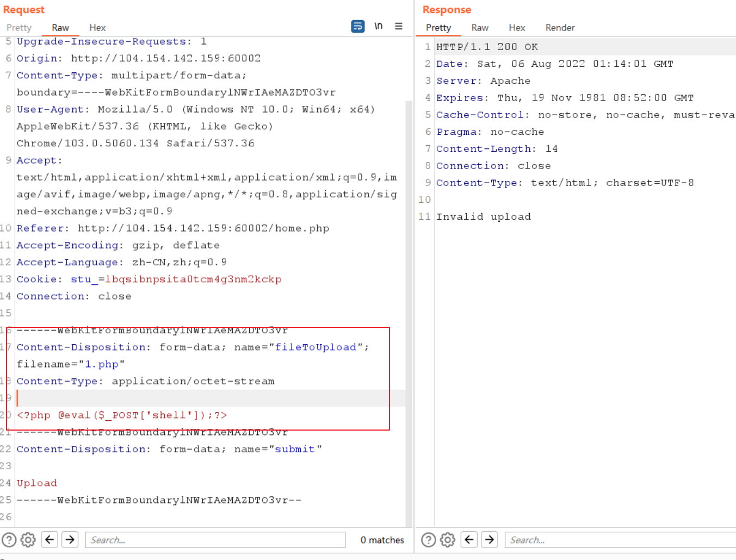Click the 'Content-Length: 14' response header
The width and height of the screenshot is (736, 560).
tap(497, 148)
